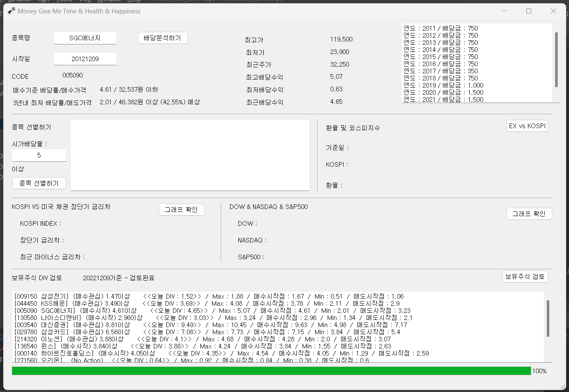Click the 보유주식 list scrollbar
Screen dimensions: 569x392
pyautogui.click(x=548, y=318)
